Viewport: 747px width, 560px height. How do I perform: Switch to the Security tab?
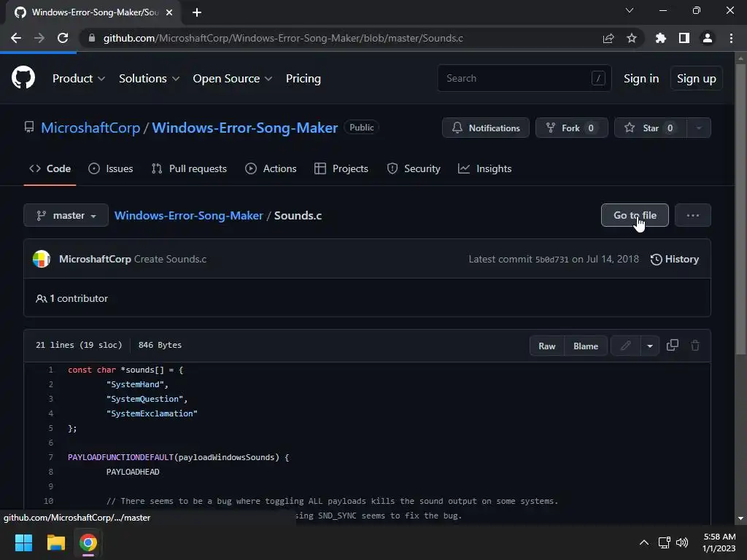click(x=414, y=168)
